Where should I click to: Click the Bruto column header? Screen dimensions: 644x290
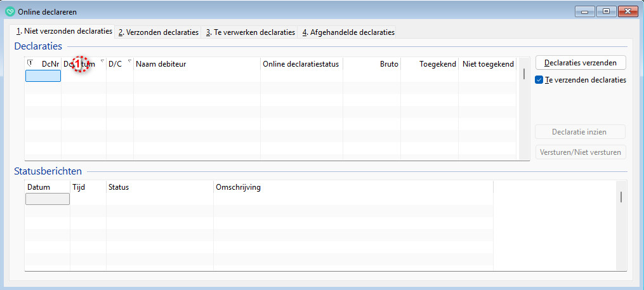[x=372, y=64]
